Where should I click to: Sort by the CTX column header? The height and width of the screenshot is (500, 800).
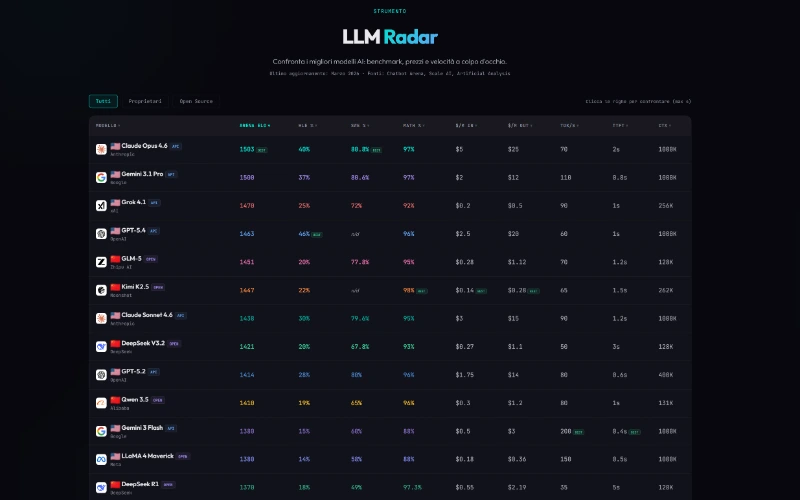664,126
